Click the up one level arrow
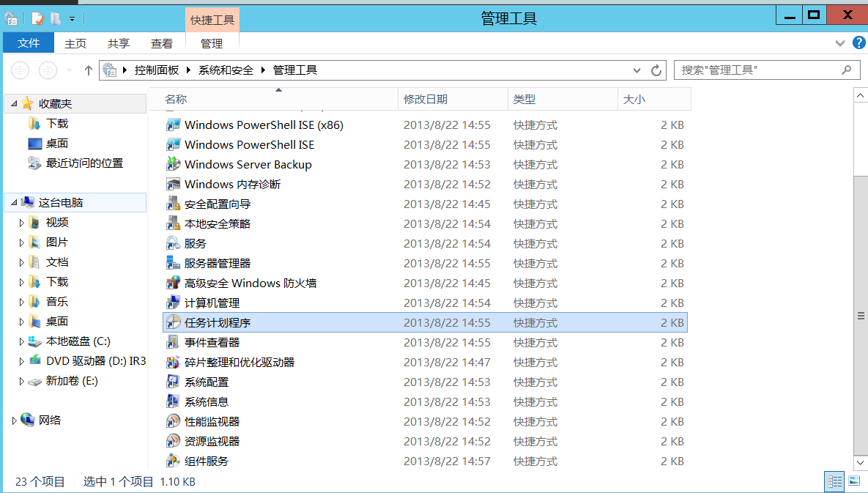868x493 pixels. pyautogui.click(x=88, y=70)
